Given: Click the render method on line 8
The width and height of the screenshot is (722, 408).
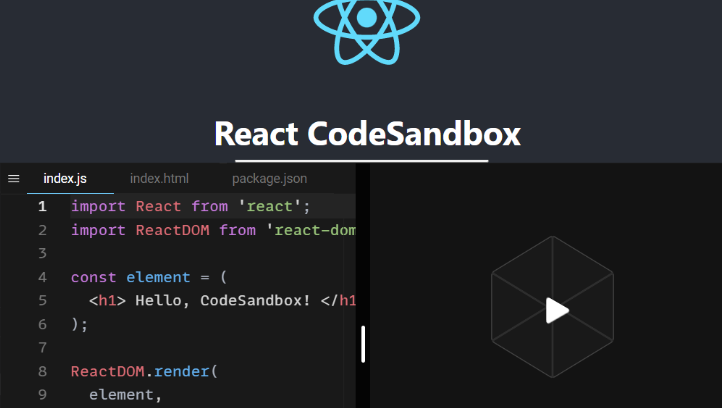Looking at the screenshot, I should 181,371.
